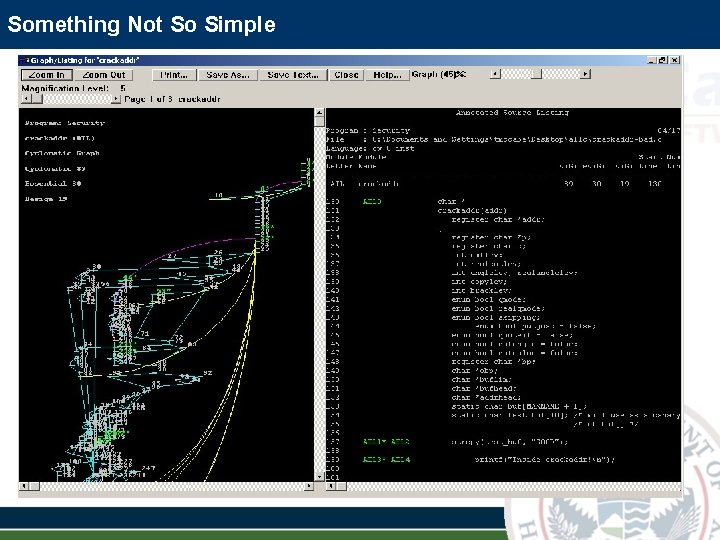Open Help... from the toolbar

pos(387,75)
